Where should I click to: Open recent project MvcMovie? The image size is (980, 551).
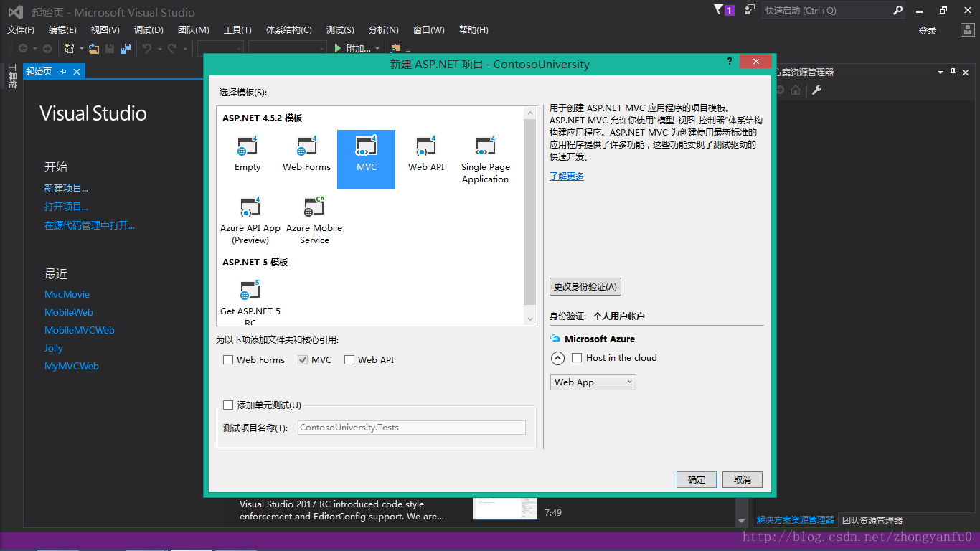(x=67, y=294)
